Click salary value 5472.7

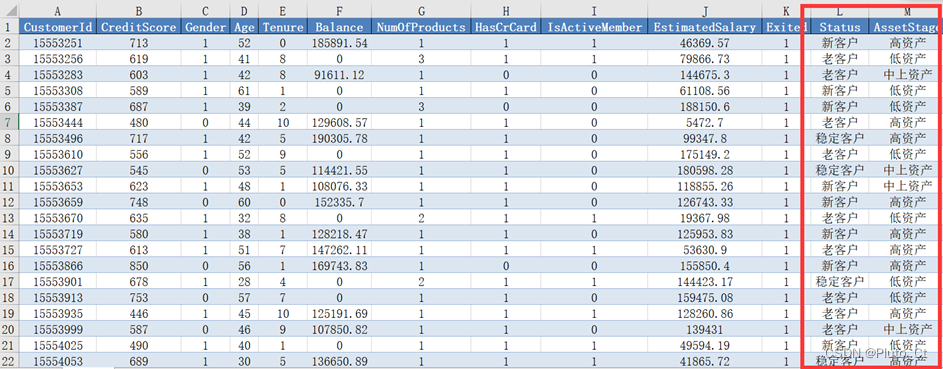click(705, 123)
